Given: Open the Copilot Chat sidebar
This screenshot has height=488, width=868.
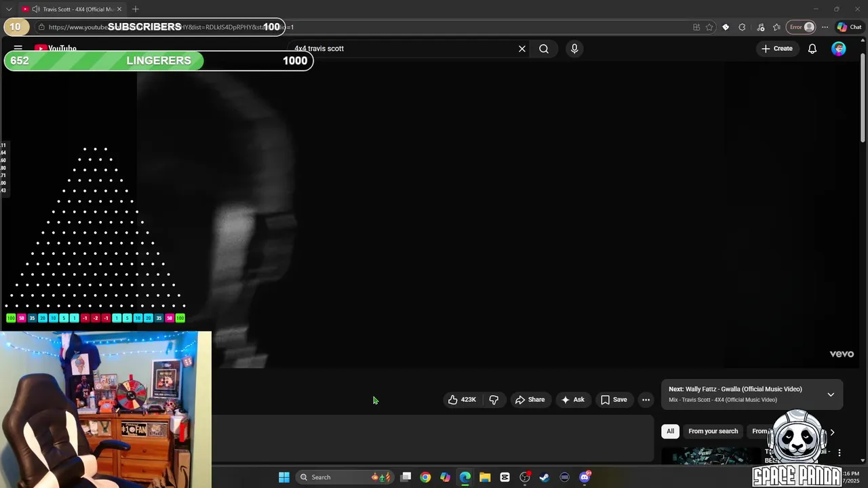Looking at the screenshot, I should coord(849,27).
